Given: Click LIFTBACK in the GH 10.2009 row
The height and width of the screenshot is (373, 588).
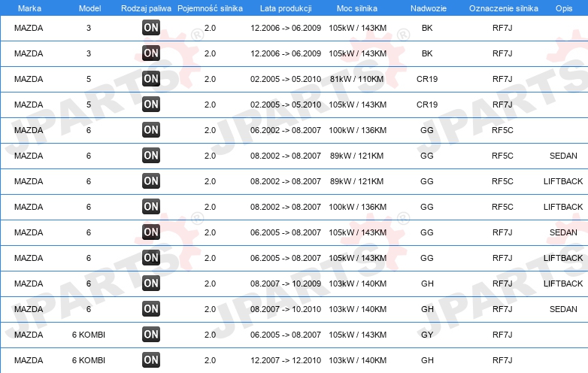Looking at the screenshot, I should pyautogui.click(x=563, y=284).
